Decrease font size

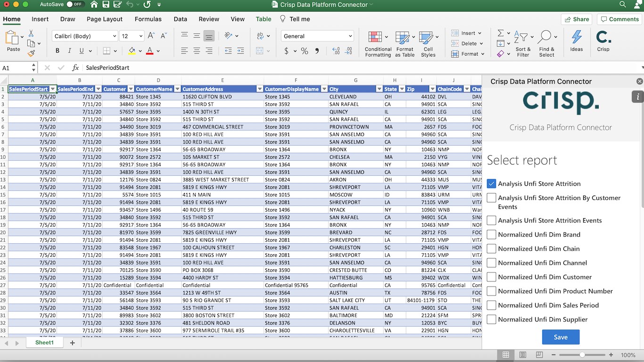click(x=164, y=36)
